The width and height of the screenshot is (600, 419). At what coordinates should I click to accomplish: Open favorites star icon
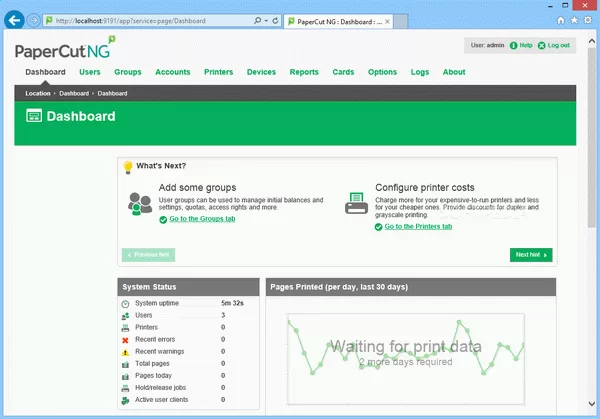tap(574, 20)
